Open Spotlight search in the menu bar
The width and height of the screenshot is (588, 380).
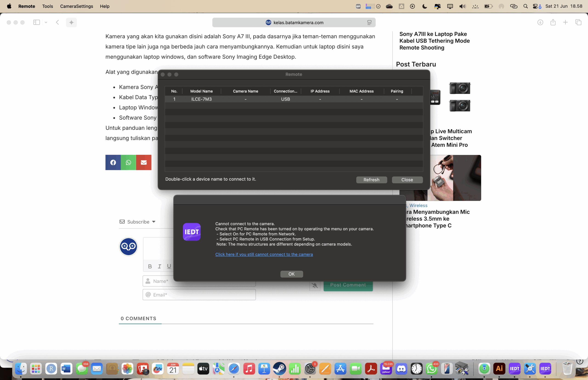point(526,6)
